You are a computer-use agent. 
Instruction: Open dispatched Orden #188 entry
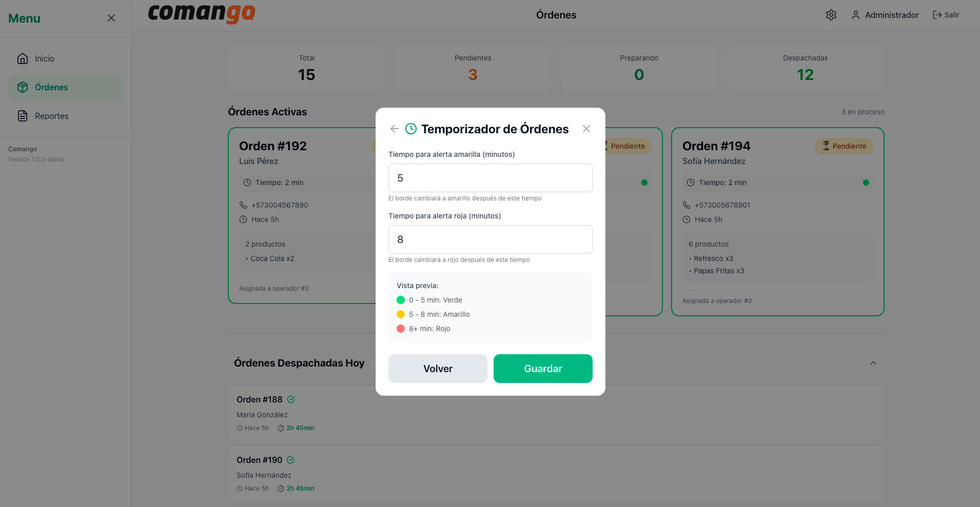point(556,413)
